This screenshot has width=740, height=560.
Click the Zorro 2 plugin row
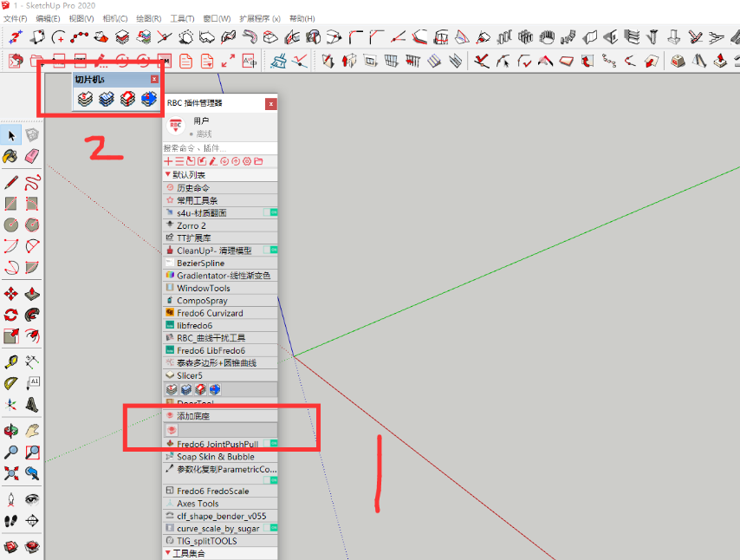[x=220, y=225]
